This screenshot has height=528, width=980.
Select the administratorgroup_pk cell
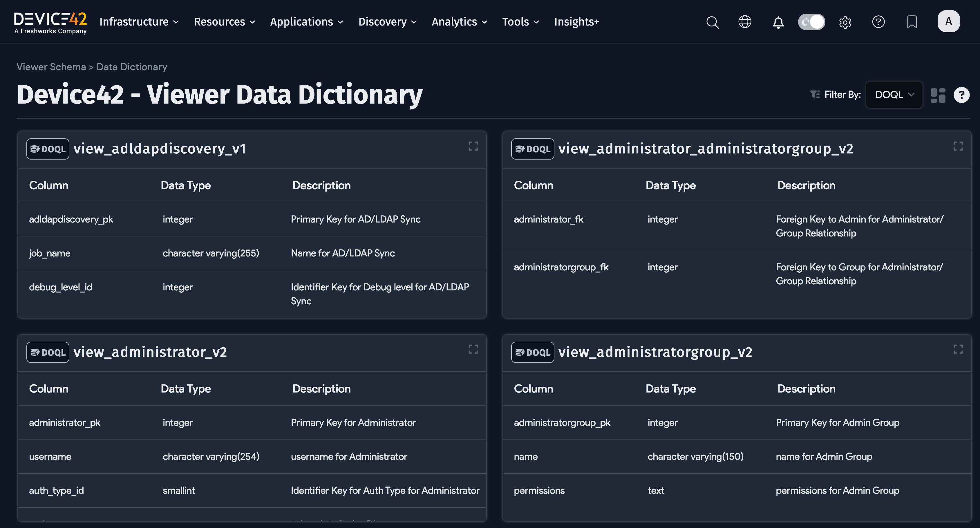(562, 423)
